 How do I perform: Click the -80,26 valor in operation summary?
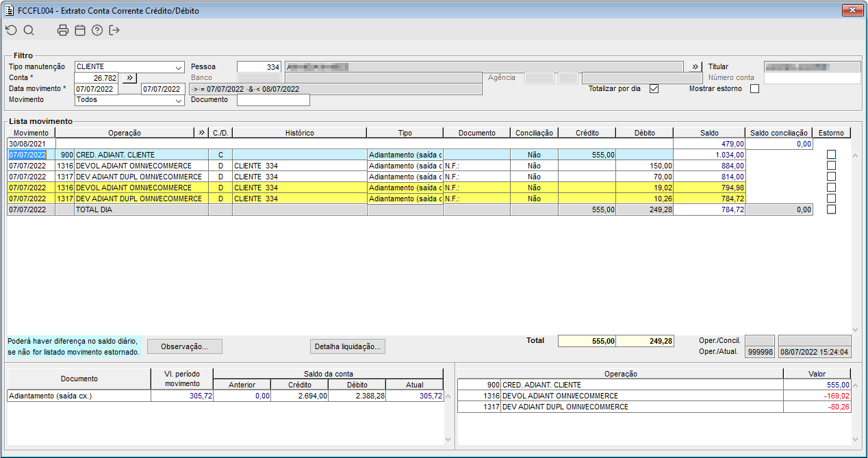pyautogui.click(x=817, y=407)
